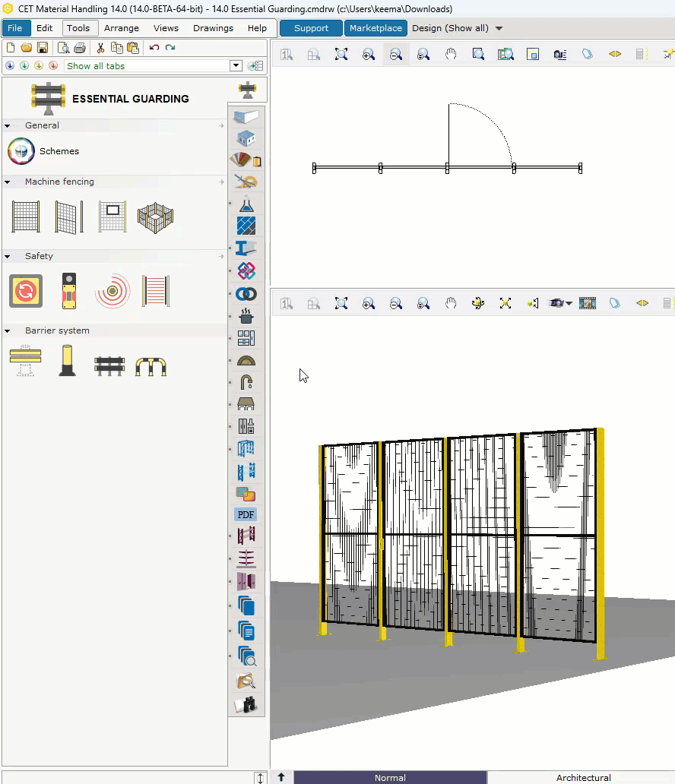Screen dimensions: 675x784
Task: Select the yellow barrier rail component
Action: [x=26, y=361]
